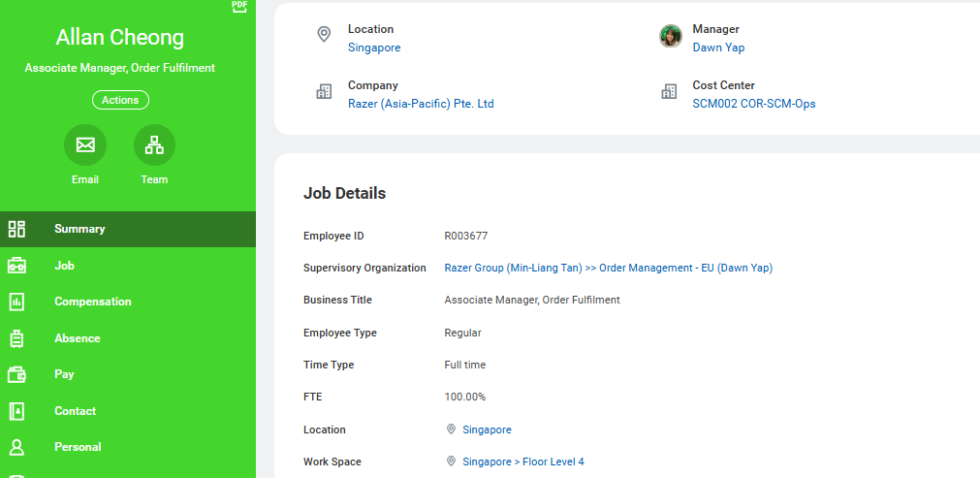
Task: Click Dawn Yap's manager avatar photo
Action: pyautogui.click(x=671, y=36)
